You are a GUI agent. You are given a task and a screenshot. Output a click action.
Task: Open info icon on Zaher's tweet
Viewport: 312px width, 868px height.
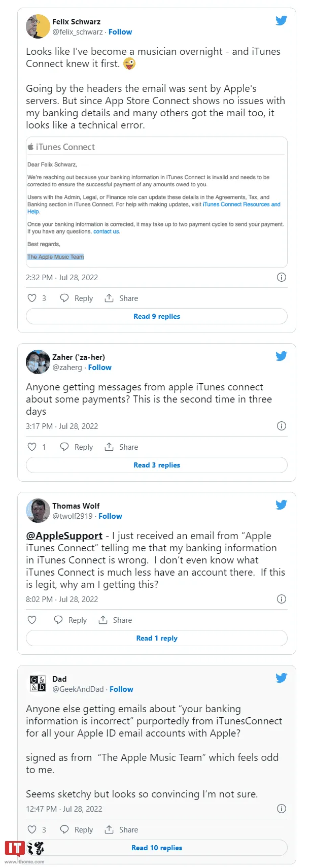click(282, 426)
